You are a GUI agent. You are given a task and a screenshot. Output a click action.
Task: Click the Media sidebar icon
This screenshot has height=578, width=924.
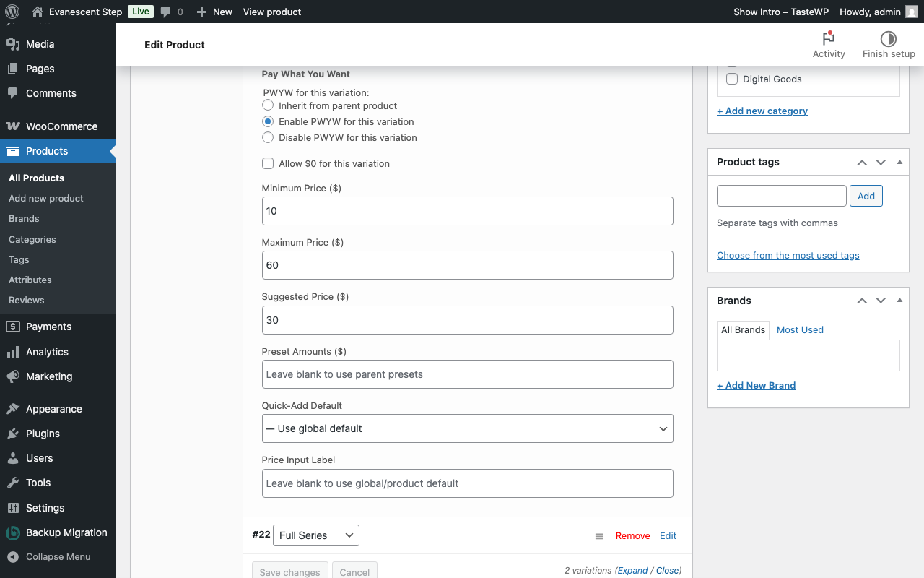pyautogui.click(x=13, y=44)
